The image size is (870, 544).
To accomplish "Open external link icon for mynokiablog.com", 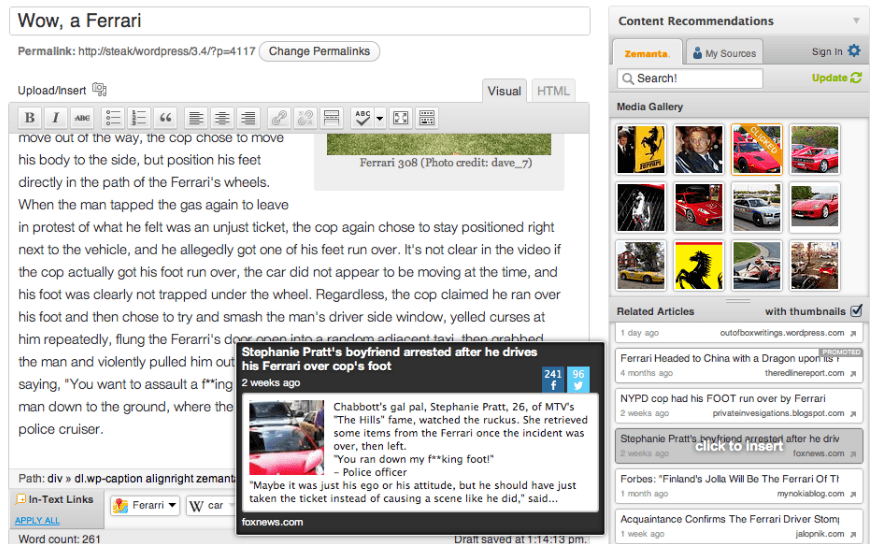I will [853, 494].
